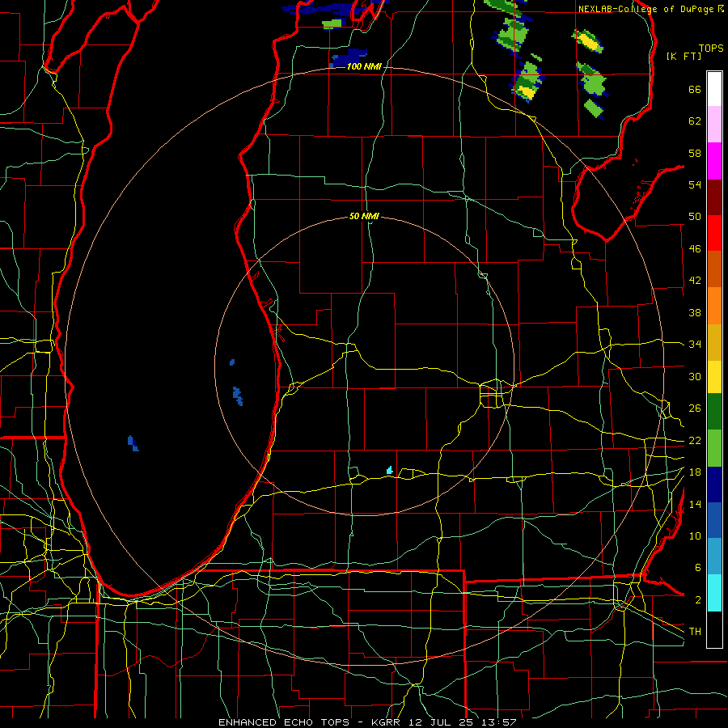Click the gold legend swatch

point(714,343)
